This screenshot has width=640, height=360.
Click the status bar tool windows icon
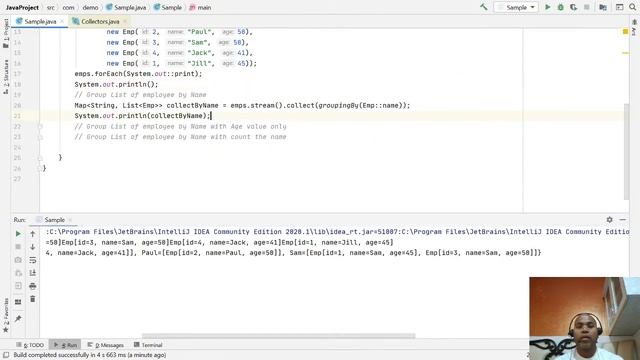pyautogui.click(x=6, y=355)
